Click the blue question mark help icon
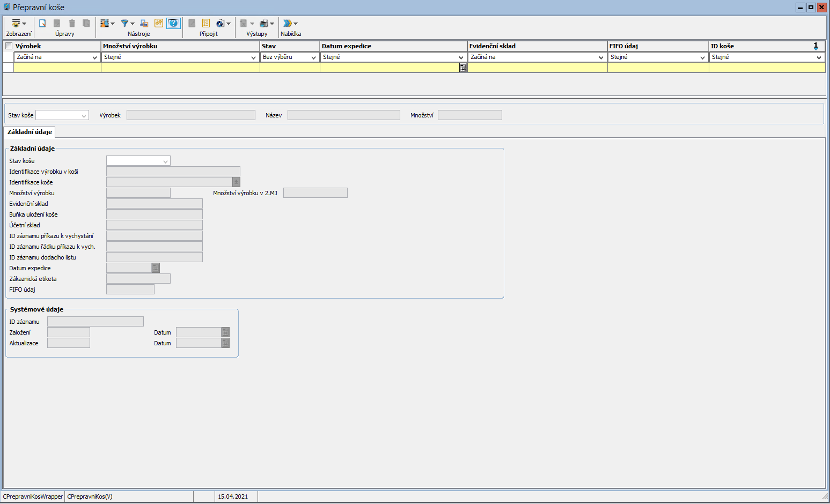 pyautogui.click(x=173, y=24)
